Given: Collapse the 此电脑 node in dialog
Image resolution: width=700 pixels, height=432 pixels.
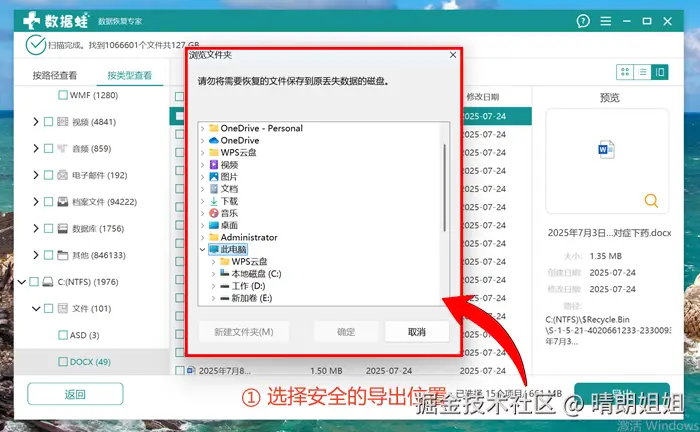Looking at the screenshot, I should pos(203,249).
